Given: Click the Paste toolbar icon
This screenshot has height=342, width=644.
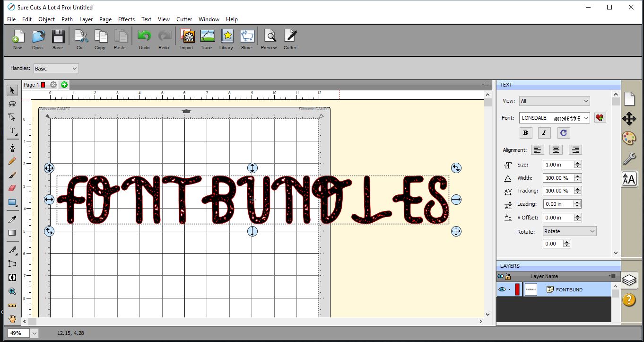Looking at the screenshot, I should tap(120, 37).
